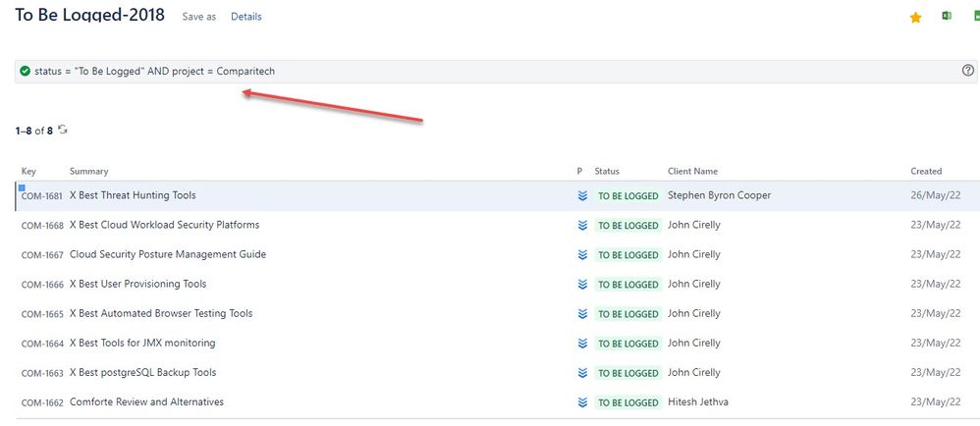
Task: Open X Best Cloud Workload Security Platforms summary
Action: pyautogui.click(x=164, y=225)
